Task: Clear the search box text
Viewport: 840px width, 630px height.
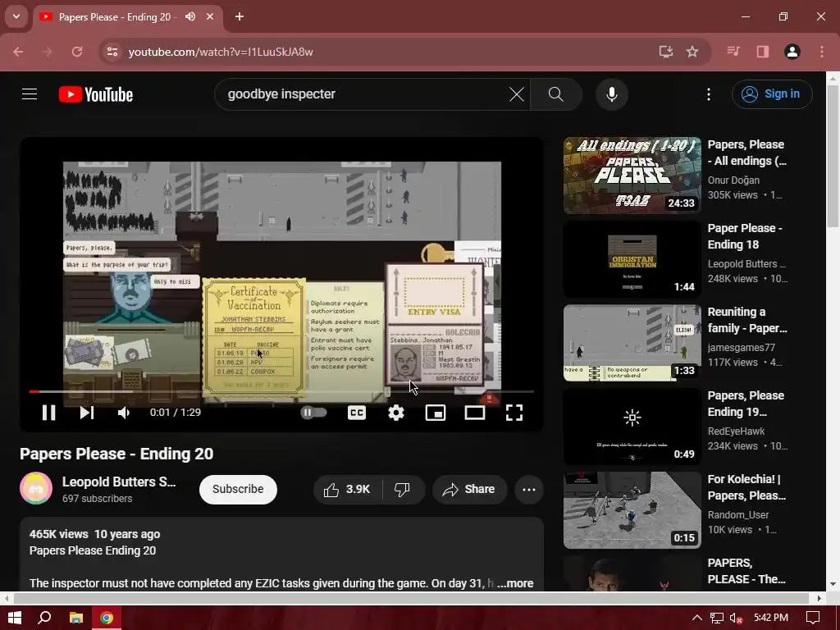Action: 517,94
